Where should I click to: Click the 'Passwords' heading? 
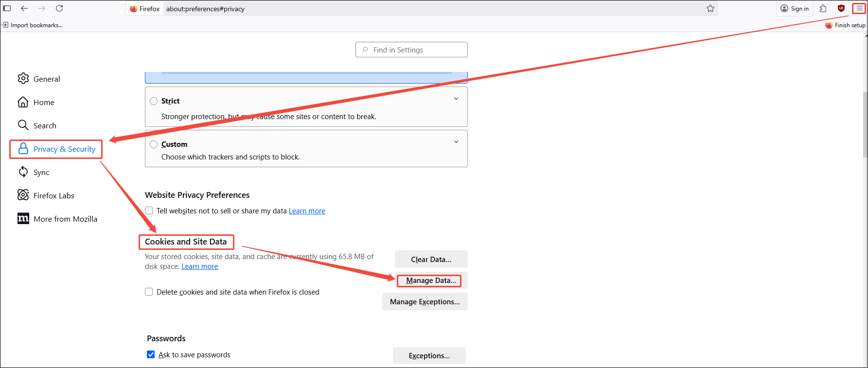tap(166, 338)
